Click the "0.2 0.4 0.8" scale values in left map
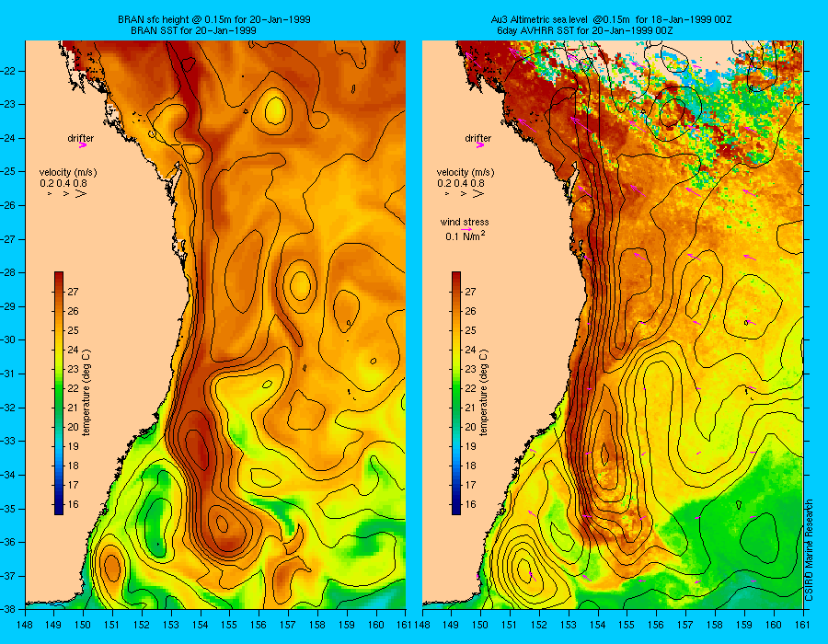 63,184
